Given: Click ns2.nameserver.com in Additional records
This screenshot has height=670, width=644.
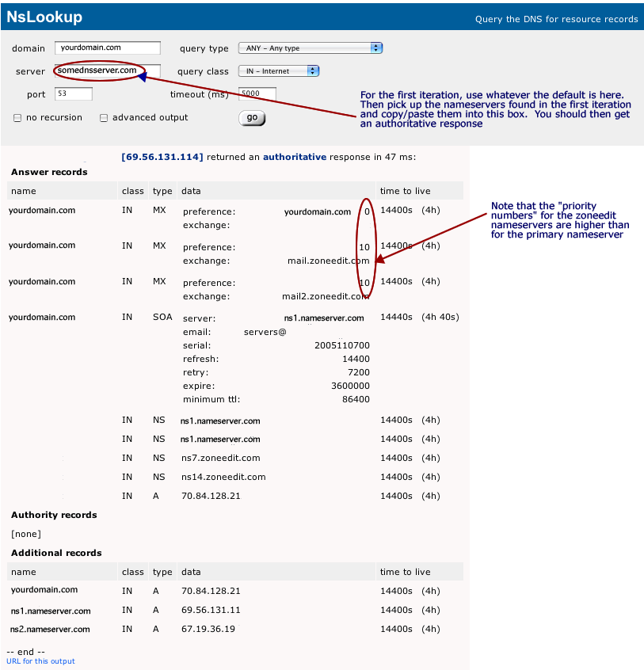Looking at the screenshot, I should click(50, 629).
